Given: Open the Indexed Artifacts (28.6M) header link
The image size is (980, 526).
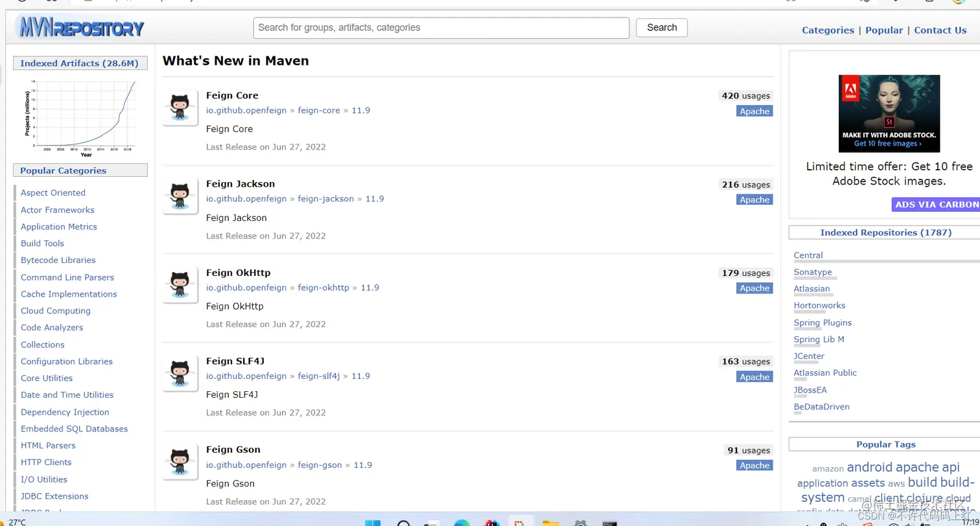Looking at the screenshot, I should click(x=79, y=63).
